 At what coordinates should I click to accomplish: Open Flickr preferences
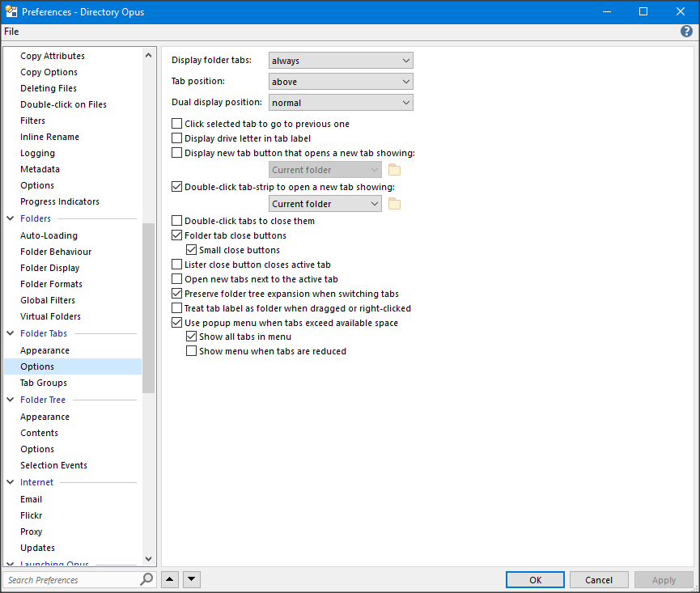(32, 515)
